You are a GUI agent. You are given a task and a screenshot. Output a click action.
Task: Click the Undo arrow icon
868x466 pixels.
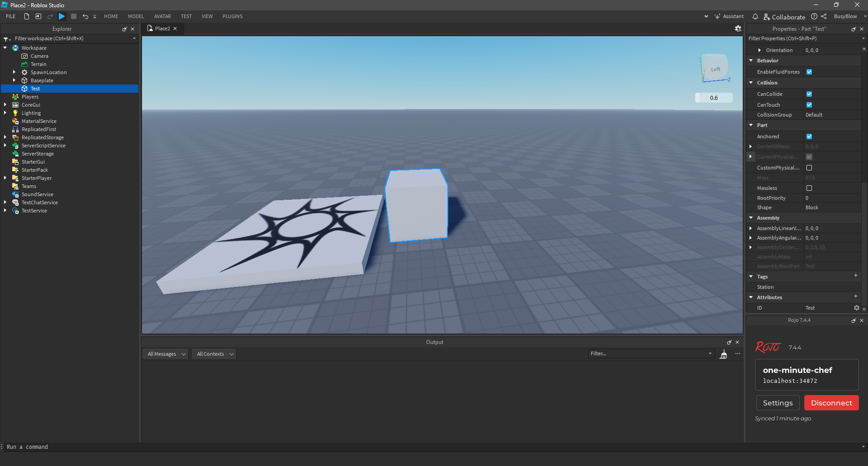(85, 16)
